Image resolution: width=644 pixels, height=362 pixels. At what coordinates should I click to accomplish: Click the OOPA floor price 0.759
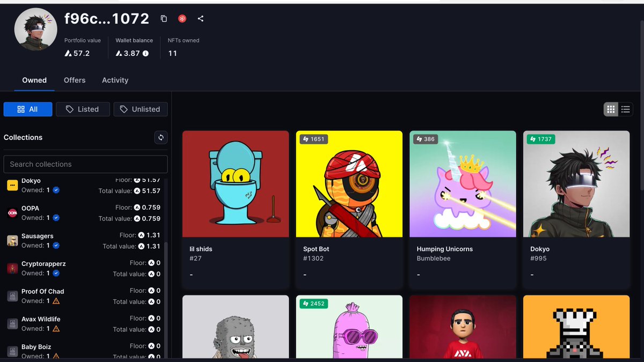(x=147, y=208)
